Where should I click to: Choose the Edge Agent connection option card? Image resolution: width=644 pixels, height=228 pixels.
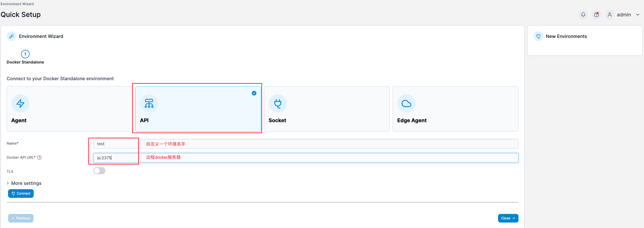coord(455,109)
